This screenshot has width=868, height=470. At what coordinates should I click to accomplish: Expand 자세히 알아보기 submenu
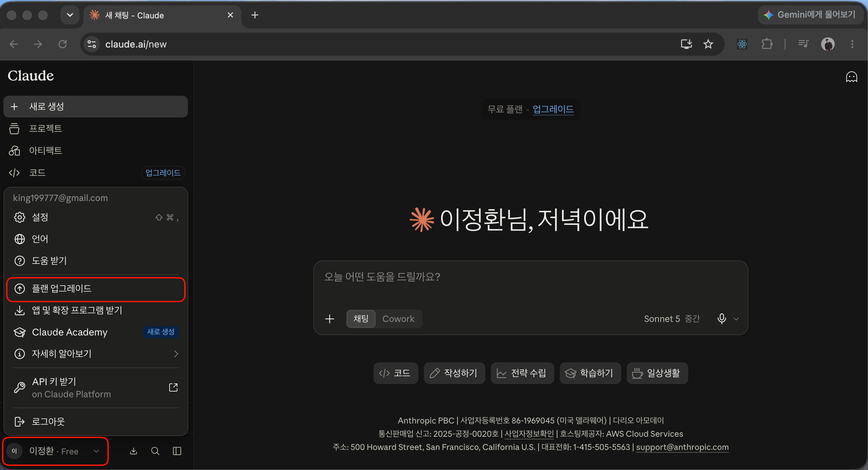[96, 354]
